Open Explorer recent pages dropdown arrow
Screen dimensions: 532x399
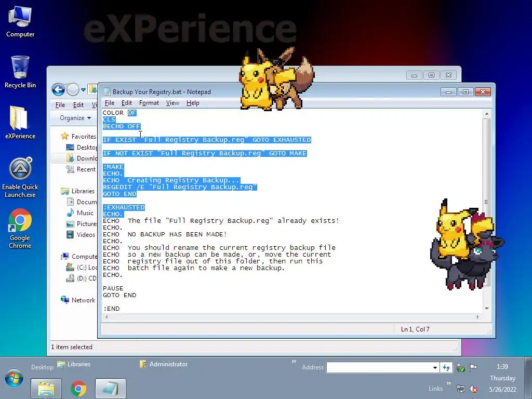pos(83,90)
